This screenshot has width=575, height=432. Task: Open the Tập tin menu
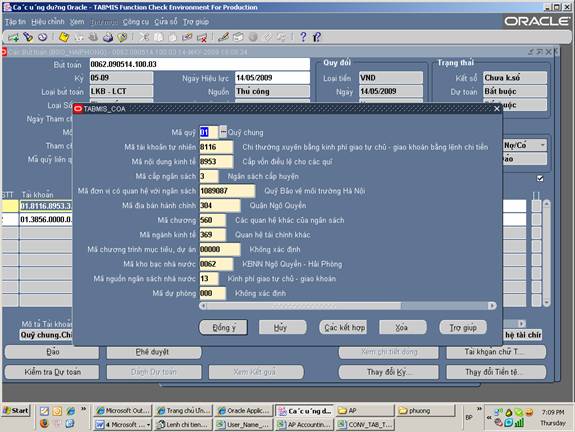pyautogui.click(x=15, y=22)
